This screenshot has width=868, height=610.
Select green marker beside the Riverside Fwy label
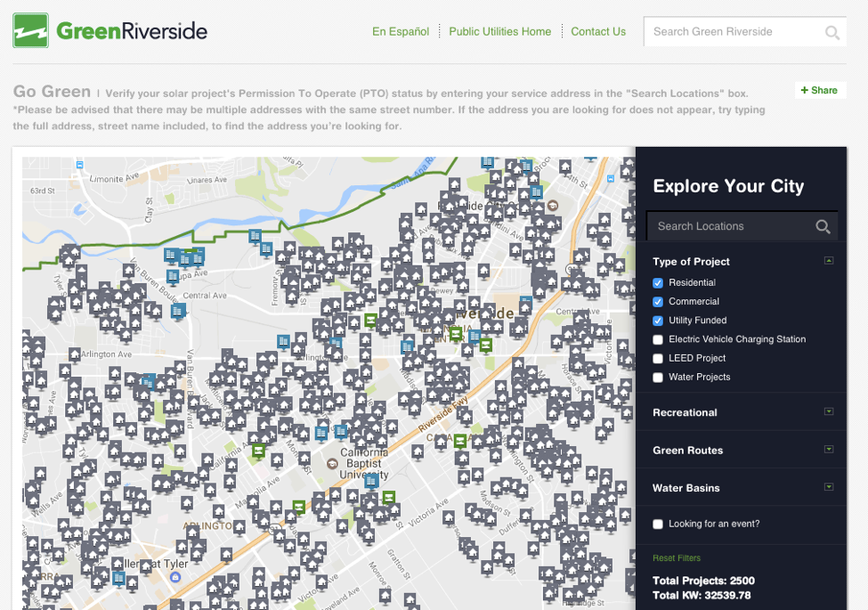pos(459,441)
